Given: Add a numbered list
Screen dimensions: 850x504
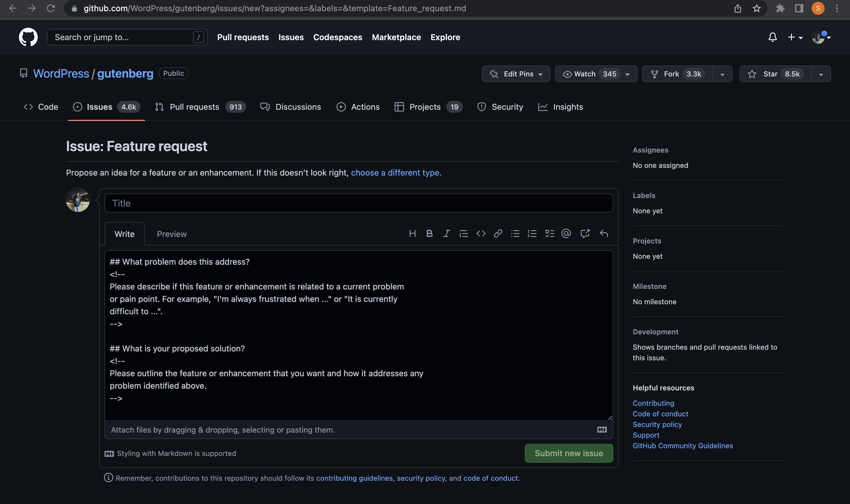Looking at the screenshot, I should [532, 233].
